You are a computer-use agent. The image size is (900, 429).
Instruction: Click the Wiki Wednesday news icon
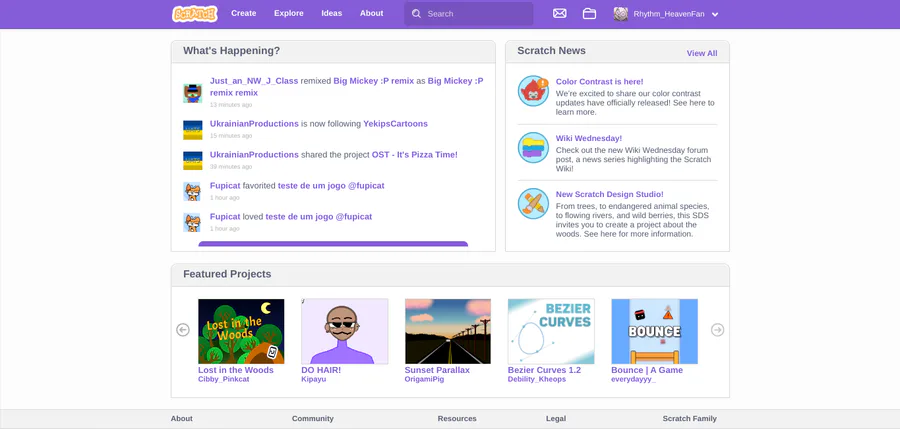tap(533, 148)
